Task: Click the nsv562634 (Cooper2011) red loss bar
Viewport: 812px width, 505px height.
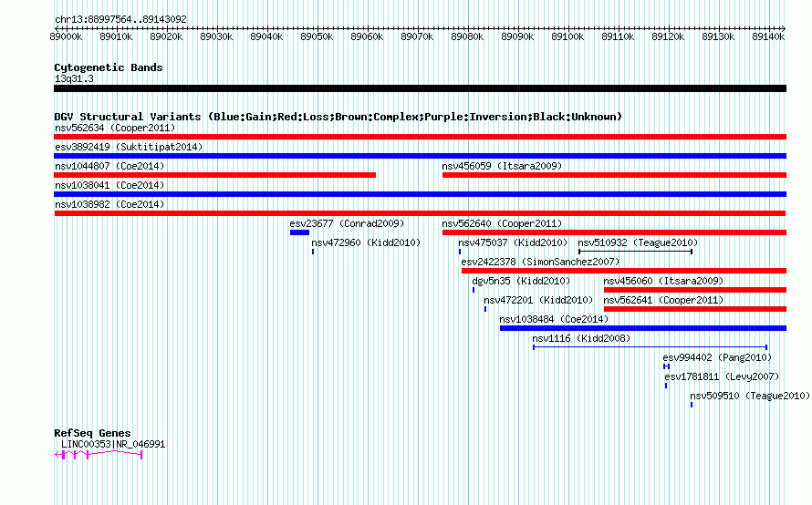Action: pos(420,137)
